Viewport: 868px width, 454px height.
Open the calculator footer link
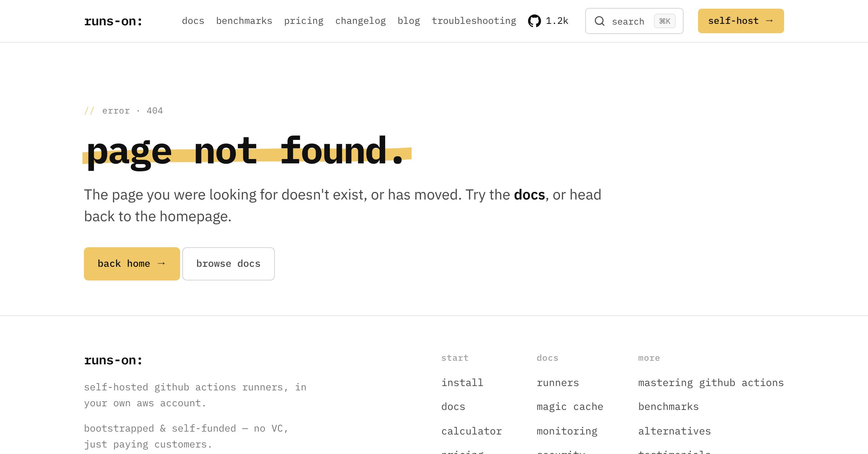click(x=472, y=431)
